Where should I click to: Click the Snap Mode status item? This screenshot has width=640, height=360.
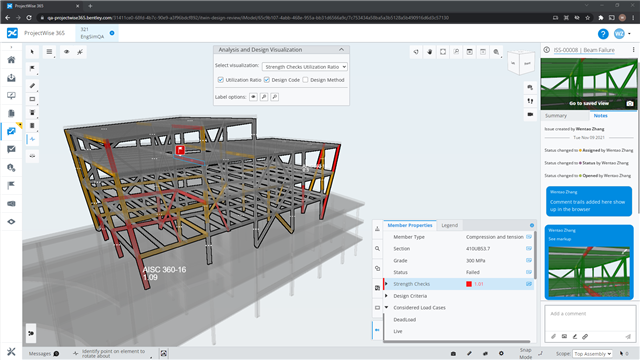525,353
